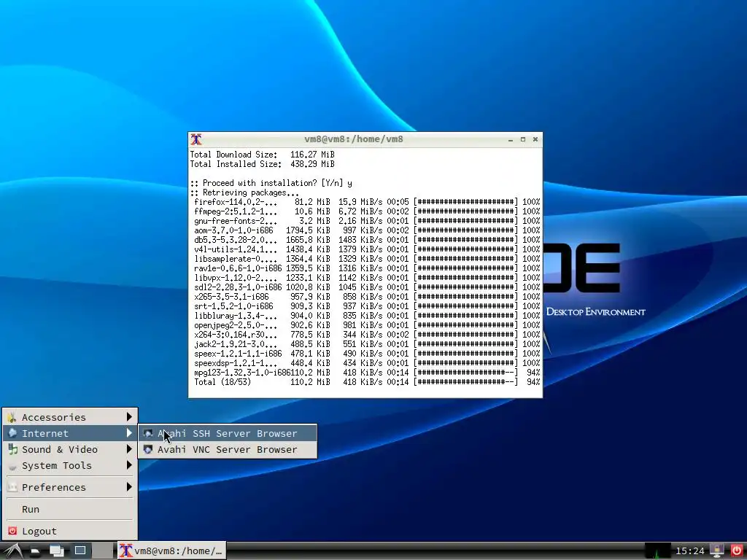Launch Avahi SSH Server Browser
Image resolution: width=747 pixels, height=560 pixels.
click(x=228, y=433)
